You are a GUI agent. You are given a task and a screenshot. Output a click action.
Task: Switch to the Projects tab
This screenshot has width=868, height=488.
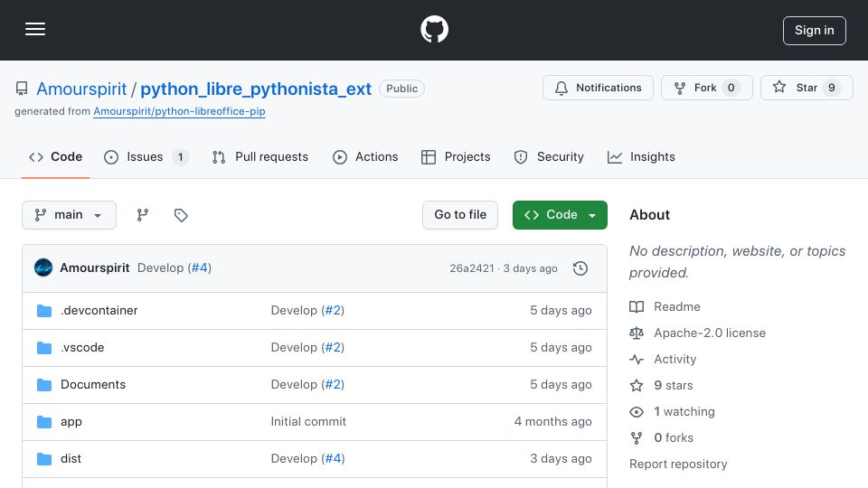coord(456,157)
